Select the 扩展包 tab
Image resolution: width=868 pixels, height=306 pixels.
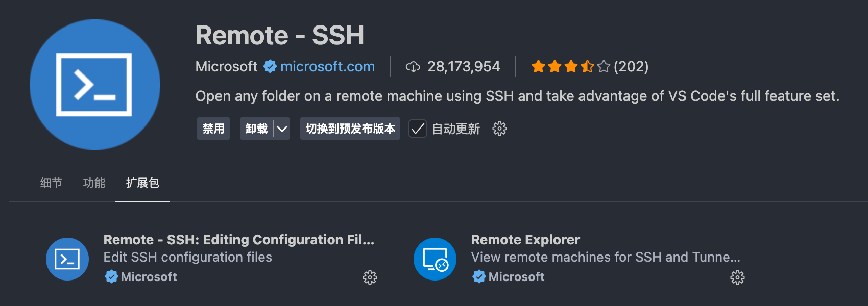[142, 183]
